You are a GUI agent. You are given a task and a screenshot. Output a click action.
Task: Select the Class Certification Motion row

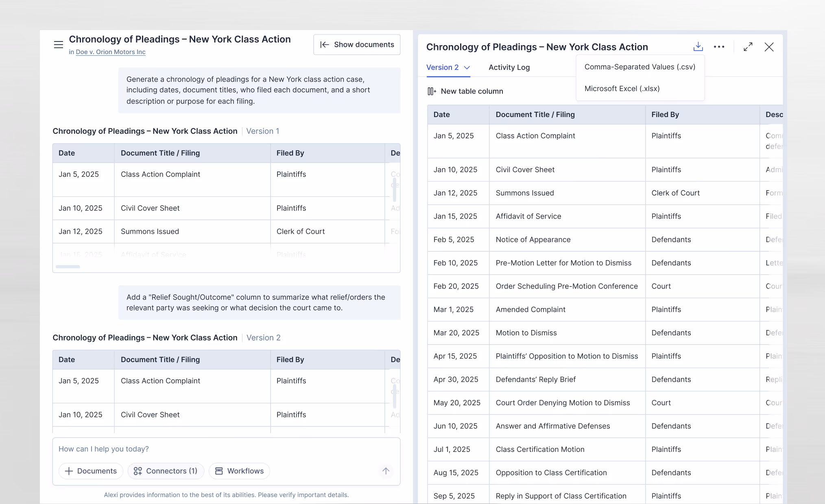coord(540,449)
